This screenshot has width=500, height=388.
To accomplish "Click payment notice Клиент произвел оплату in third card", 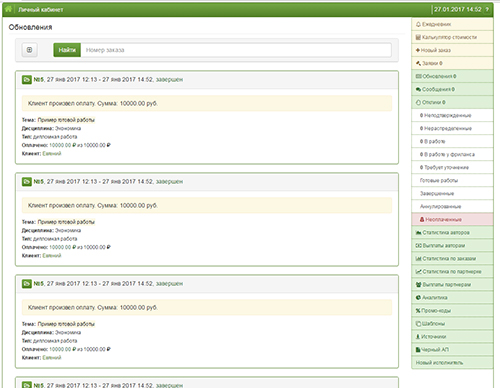I will pos(207,307).
